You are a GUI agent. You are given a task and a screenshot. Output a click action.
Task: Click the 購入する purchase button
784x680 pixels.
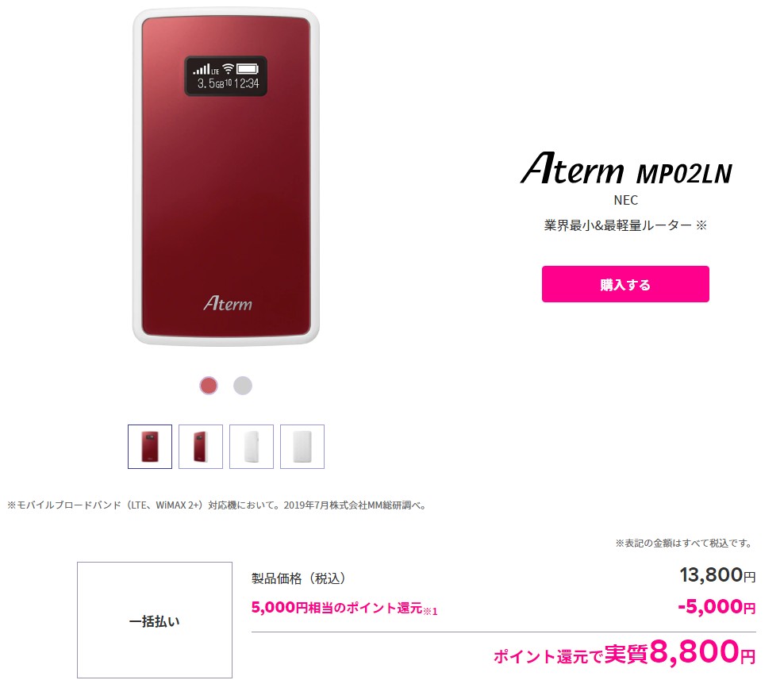[x=625, y=284]
